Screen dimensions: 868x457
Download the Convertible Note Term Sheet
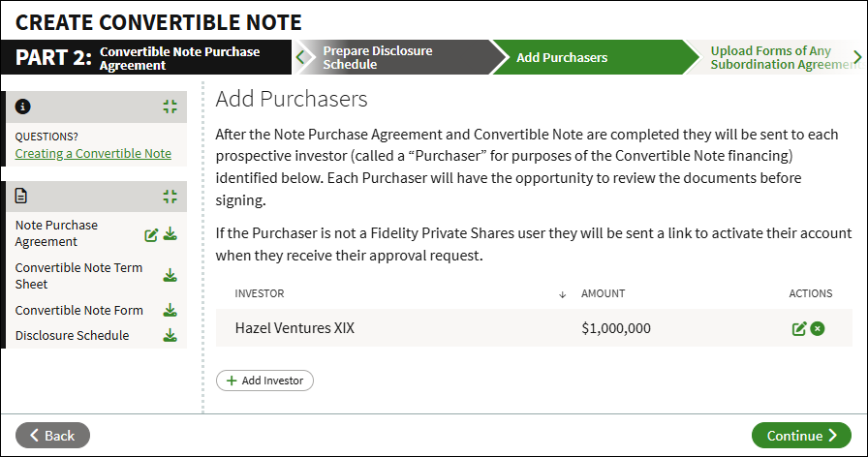click(x=170, y=276)
